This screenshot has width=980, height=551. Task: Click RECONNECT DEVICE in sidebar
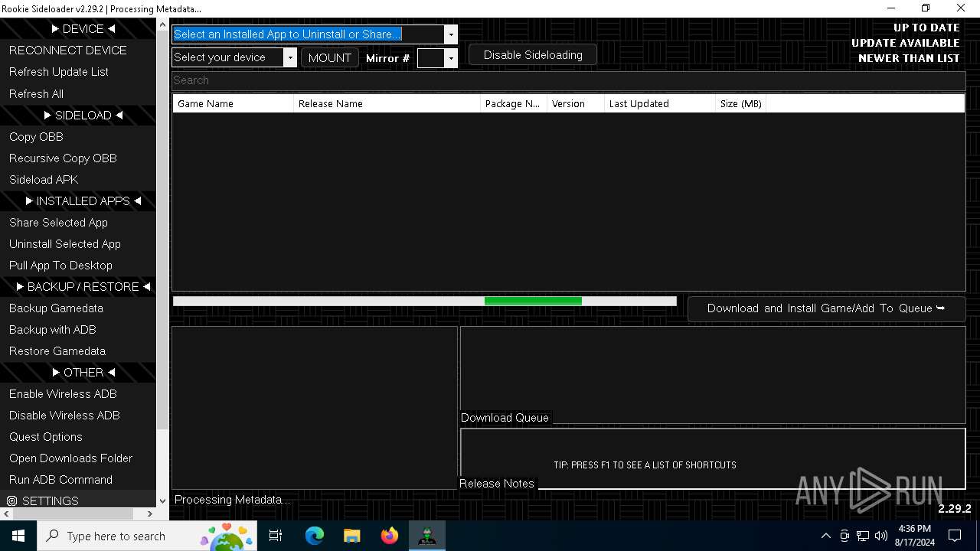click(67, 50)
